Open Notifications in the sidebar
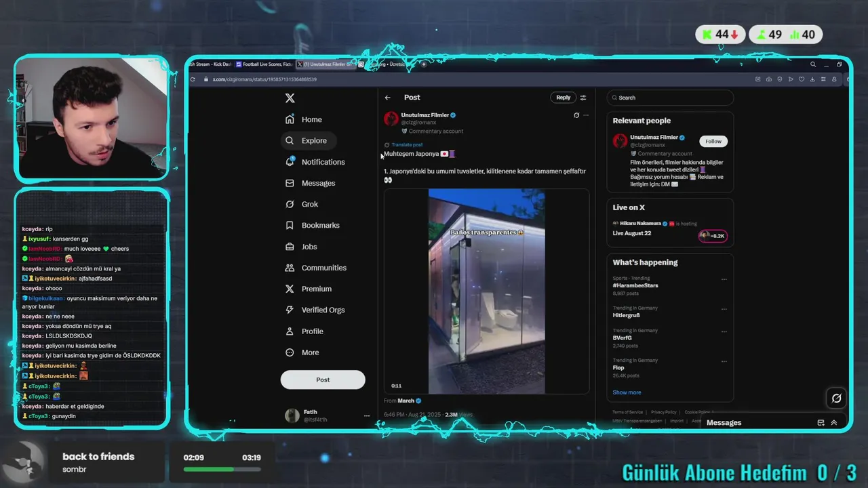Viewport: 868px width, 488px height. (x=315, y=162)
